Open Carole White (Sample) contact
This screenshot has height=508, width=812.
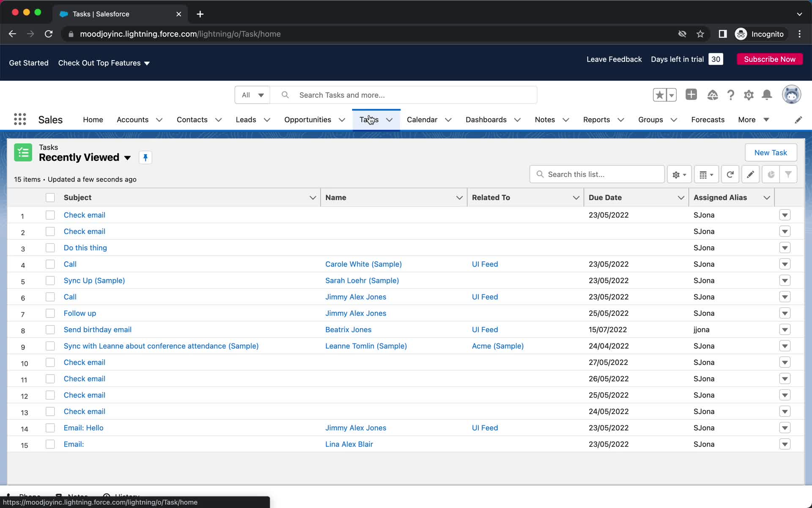pyautogui.click(x=363, y=264)
